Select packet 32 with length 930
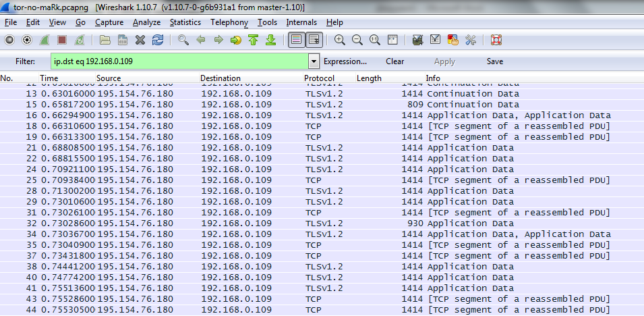The image size is (644, 316). point(322,223)
